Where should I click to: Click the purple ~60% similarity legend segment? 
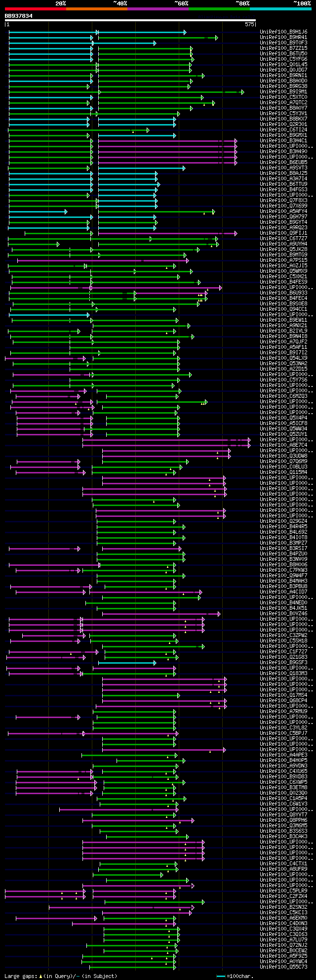158,9
